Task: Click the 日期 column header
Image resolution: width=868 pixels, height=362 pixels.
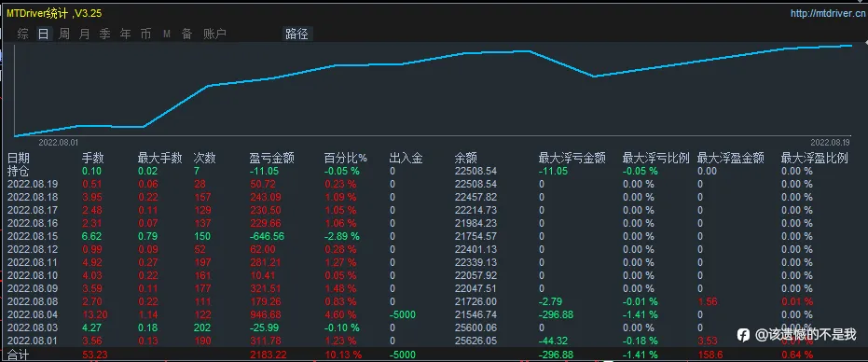Action: (19, 159)
